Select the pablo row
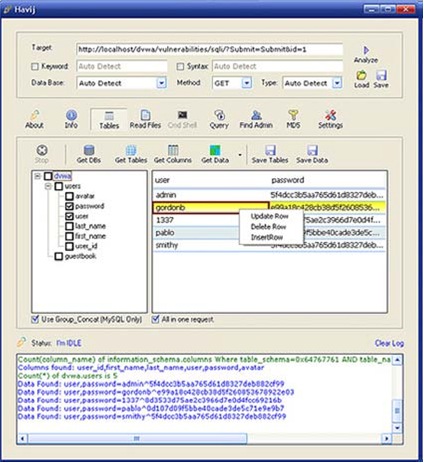 pos(269,233)
